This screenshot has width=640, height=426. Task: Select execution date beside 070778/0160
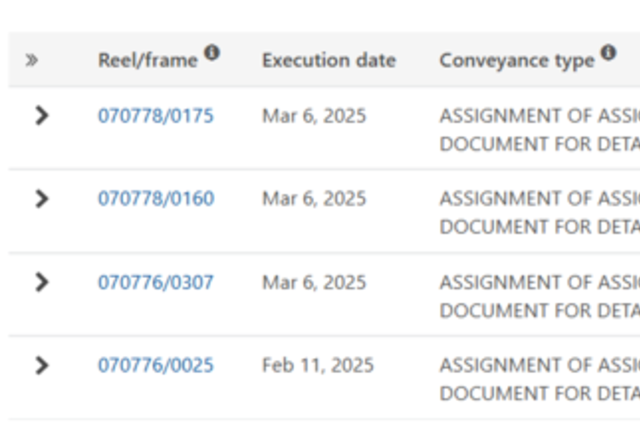pos(314,199)
